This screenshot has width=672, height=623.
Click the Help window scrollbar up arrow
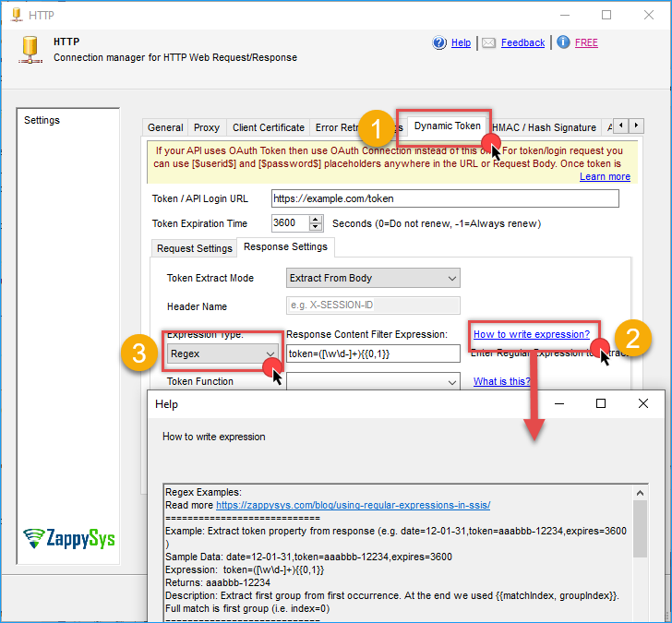coord(640,493)
